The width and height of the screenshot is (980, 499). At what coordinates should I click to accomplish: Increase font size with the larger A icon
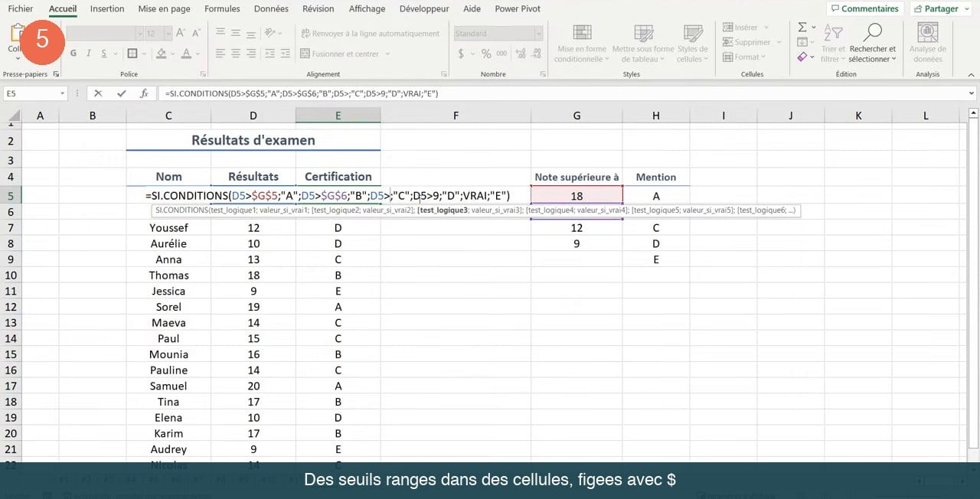181,33
